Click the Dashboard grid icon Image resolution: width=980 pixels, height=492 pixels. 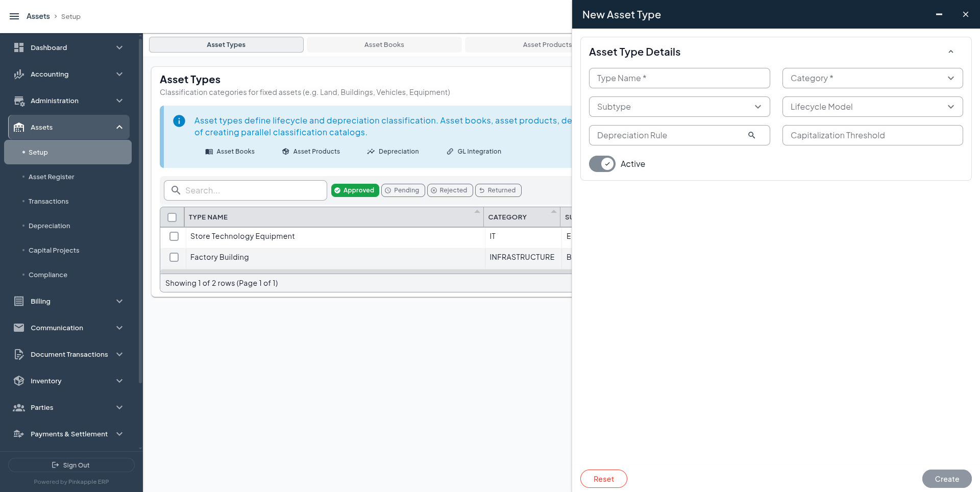coord(19,47)
